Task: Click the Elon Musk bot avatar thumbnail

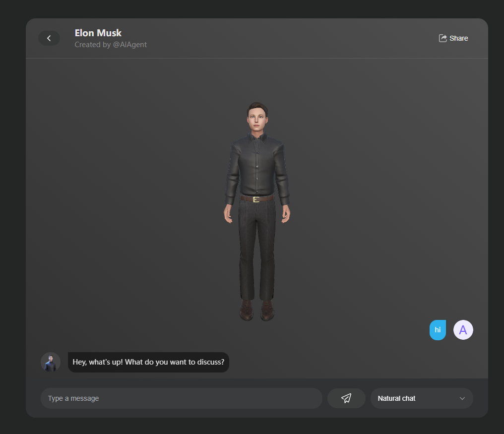Action: point(51,362)
